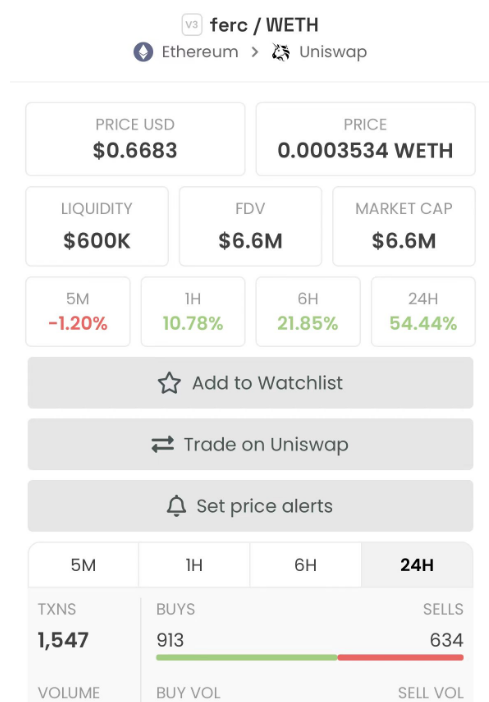Click the LIQUIDITY $600K box
The image size is (489, 702).
coord(97,227)
